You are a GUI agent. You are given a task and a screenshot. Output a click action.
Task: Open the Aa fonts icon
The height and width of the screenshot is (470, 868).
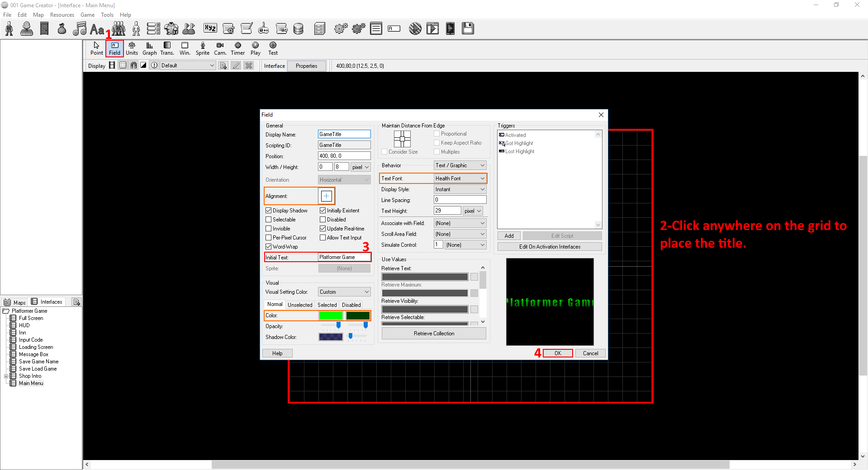[x=97, y=29]
